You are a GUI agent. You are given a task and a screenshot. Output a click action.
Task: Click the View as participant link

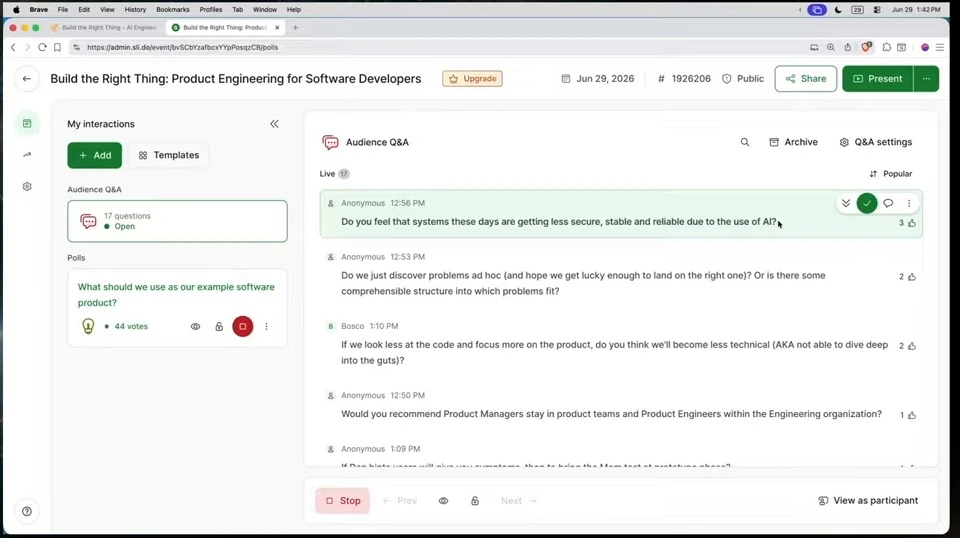point(868,501)
